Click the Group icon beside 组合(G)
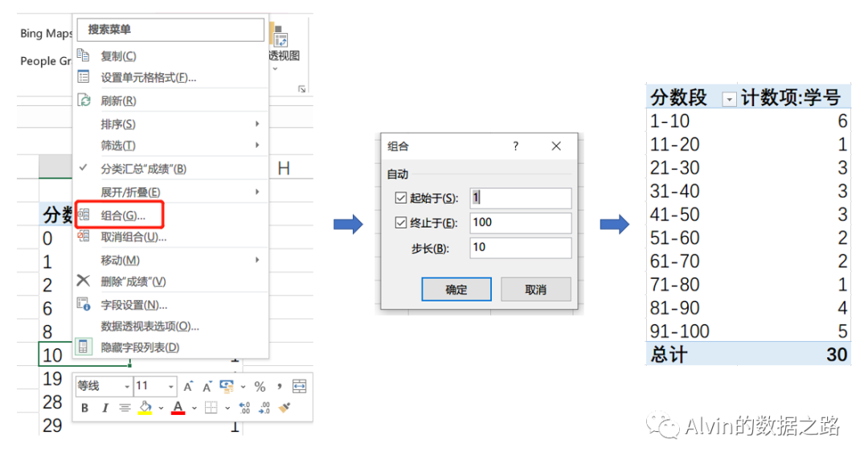 coord(84,215)
